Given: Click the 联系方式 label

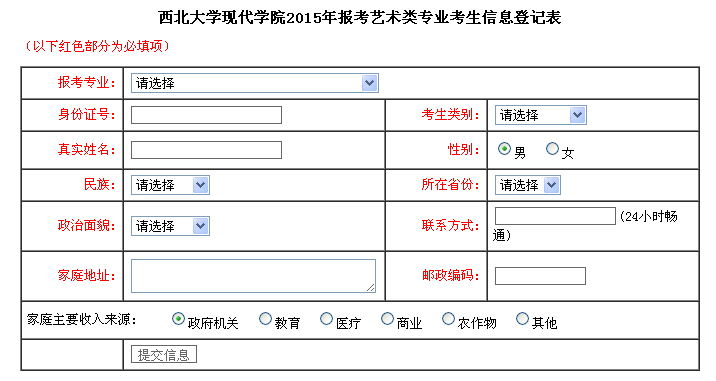Looking at the screenshot, I should tap(450, 226).
